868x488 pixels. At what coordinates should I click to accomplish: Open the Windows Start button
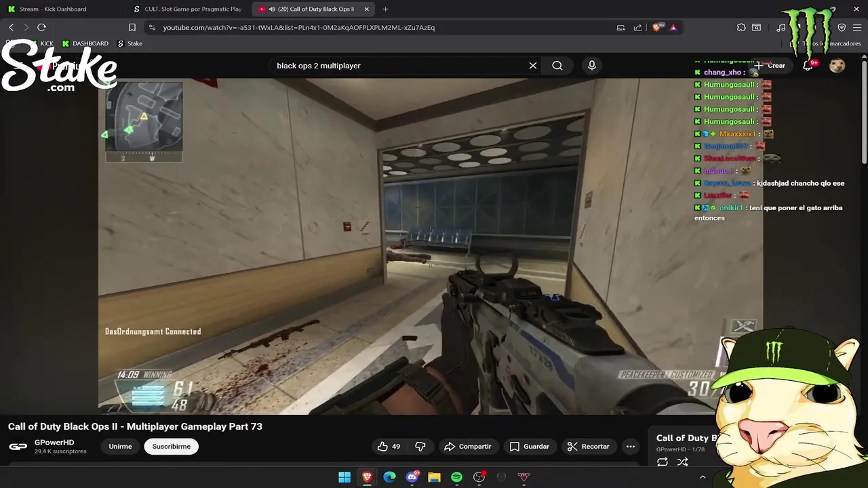pyautogui.click(x=344, y=477)
